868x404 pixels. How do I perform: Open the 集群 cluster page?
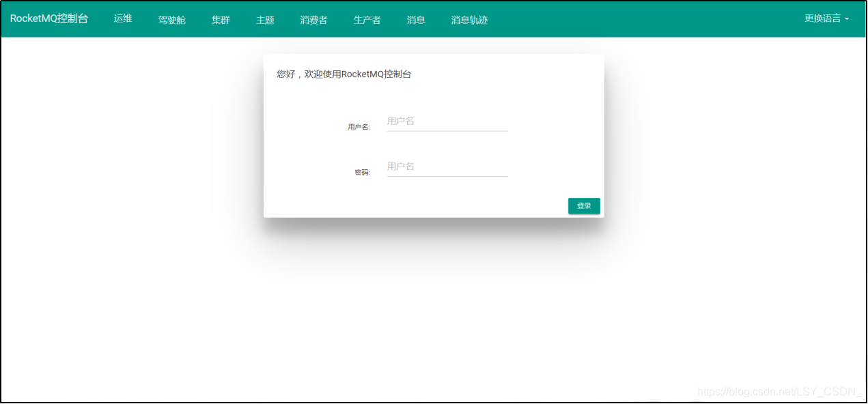click(221, 20)
